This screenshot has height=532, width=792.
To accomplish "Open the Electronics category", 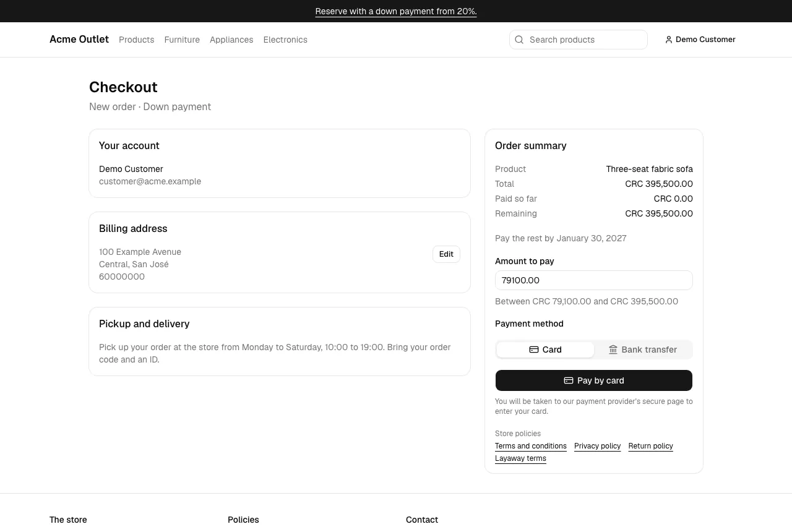I will coord(285,40).
